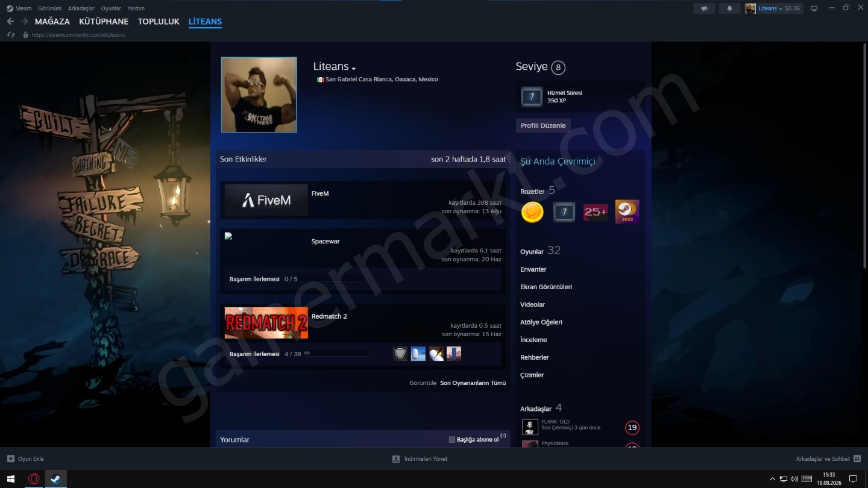The height and width of the screenshot is (488, 868).
Task: Open the Görünüm menu
Action: [49, 8]
